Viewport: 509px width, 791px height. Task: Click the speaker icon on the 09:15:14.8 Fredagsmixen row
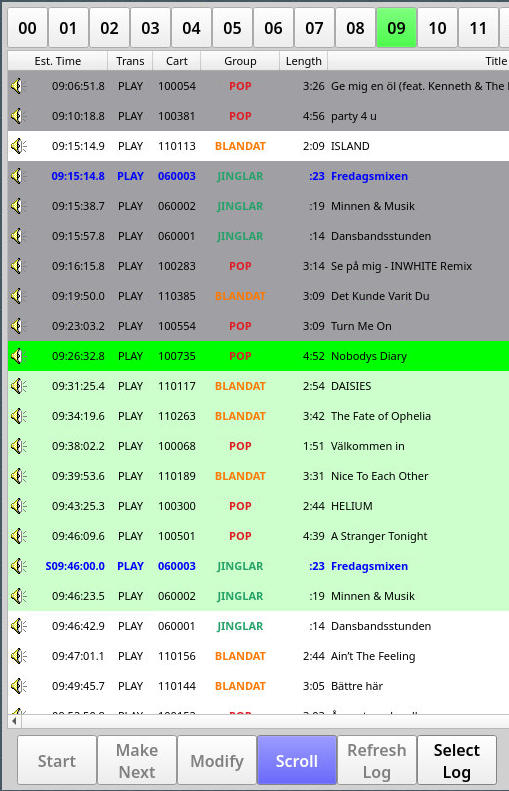click(x=19, y=176)
